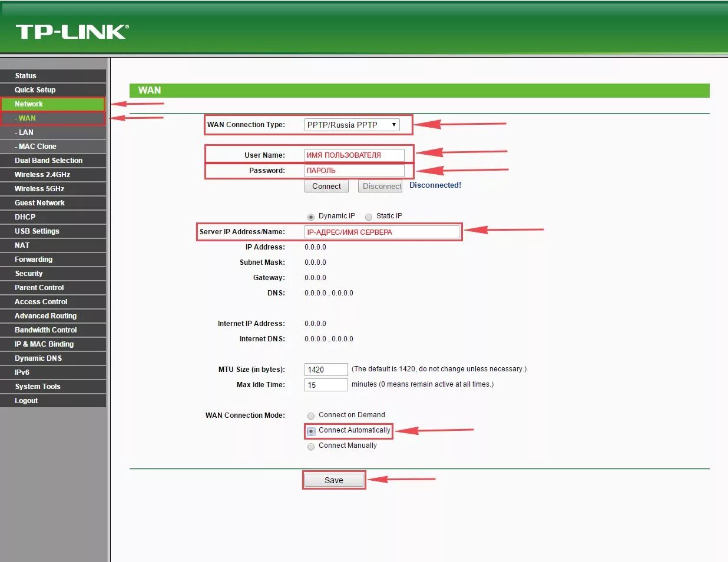Select Connect on Demand mode
This screenshot has width=728, height=562.
[x=311, y=415]
